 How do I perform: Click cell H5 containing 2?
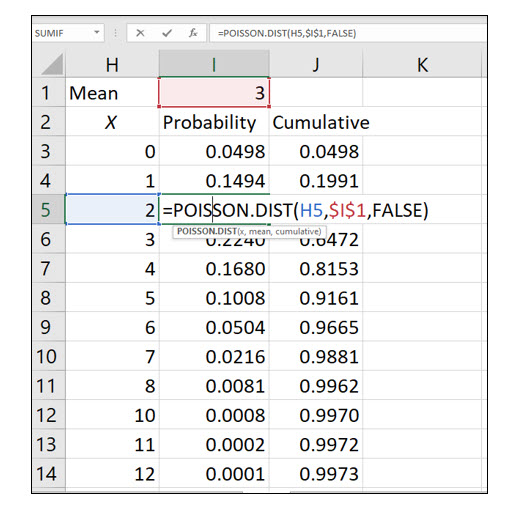pos(112,210)
